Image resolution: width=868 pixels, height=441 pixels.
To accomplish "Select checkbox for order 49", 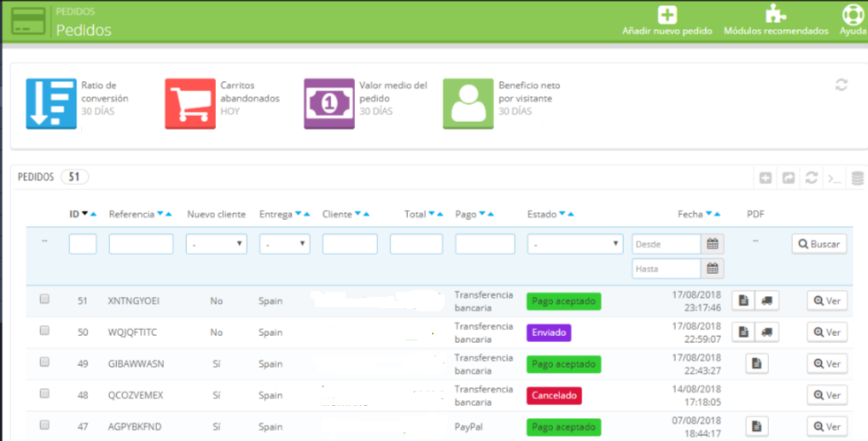I will point(44,362).
